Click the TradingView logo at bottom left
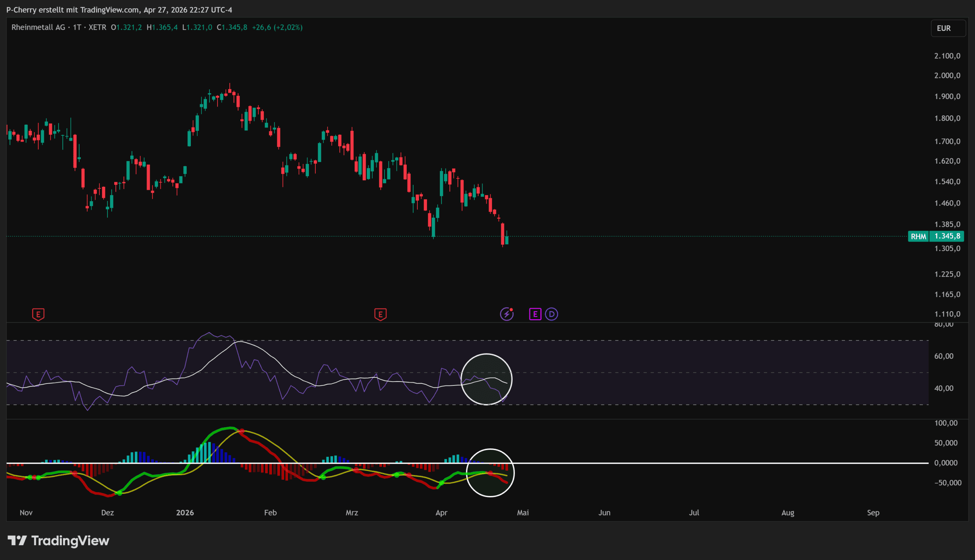 59,541
